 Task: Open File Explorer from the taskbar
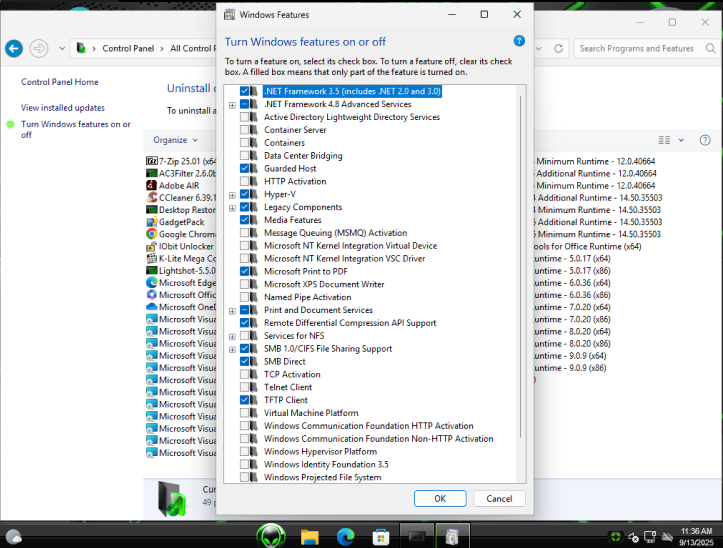pyautogui.click(x=309, y=537)
